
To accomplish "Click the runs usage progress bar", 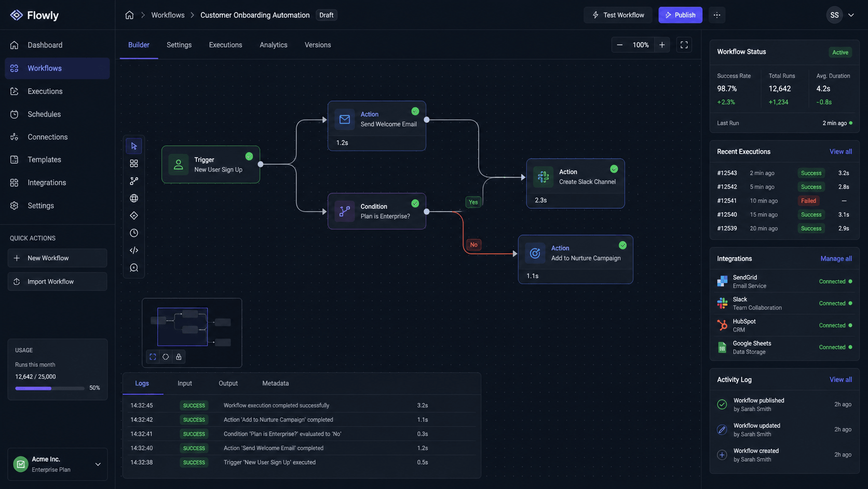I will pos(50,388).
